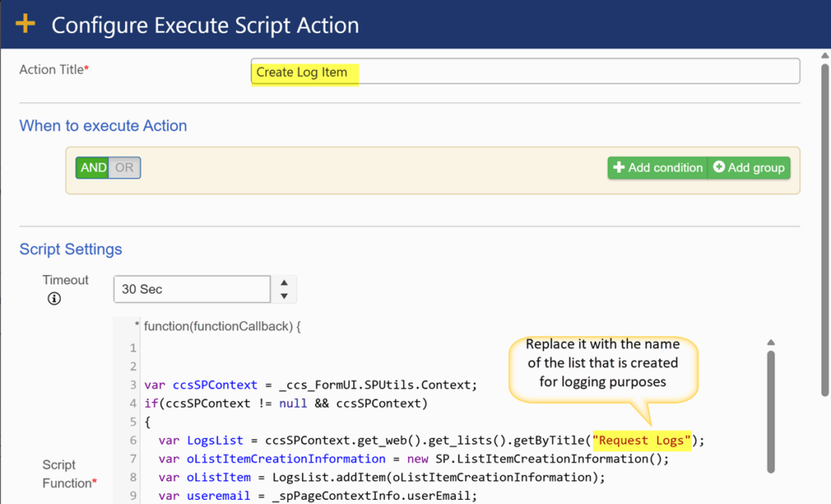The image size is (831, 504).
Task: Decrease the Timeout value with down arrow
Action: (x=284, y=296)
